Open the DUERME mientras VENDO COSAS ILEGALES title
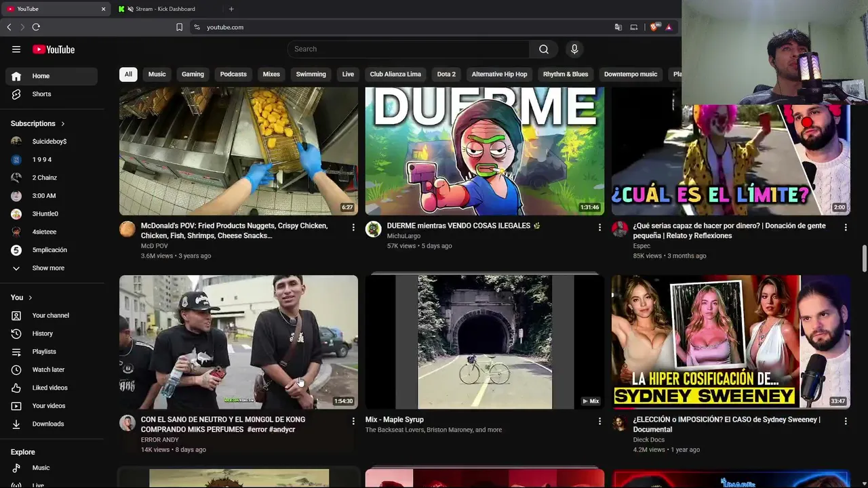The height and width of the screenshot is (488, 868). click(463, 226)
